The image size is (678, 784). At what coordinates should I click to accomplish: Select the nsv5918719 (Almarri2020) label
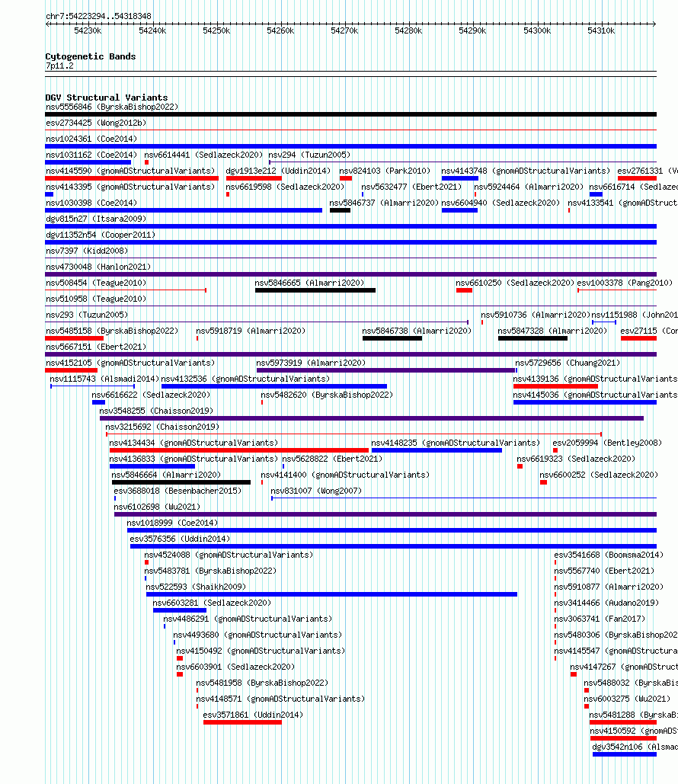tap(250, 331)
